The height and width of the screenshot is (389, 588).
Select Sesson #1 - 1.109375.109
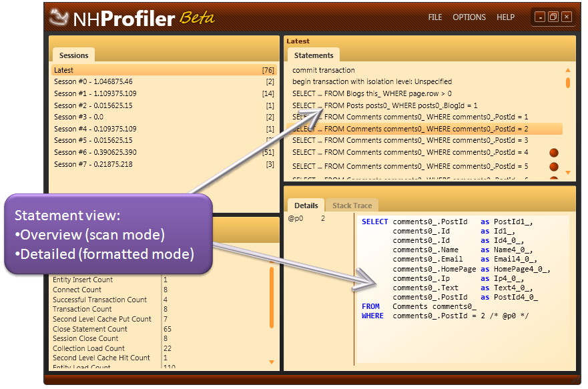[x=164, y=93]
